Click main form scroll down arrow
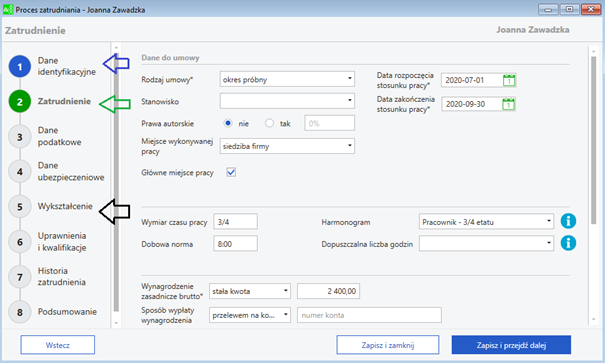 tap(593, 319)
